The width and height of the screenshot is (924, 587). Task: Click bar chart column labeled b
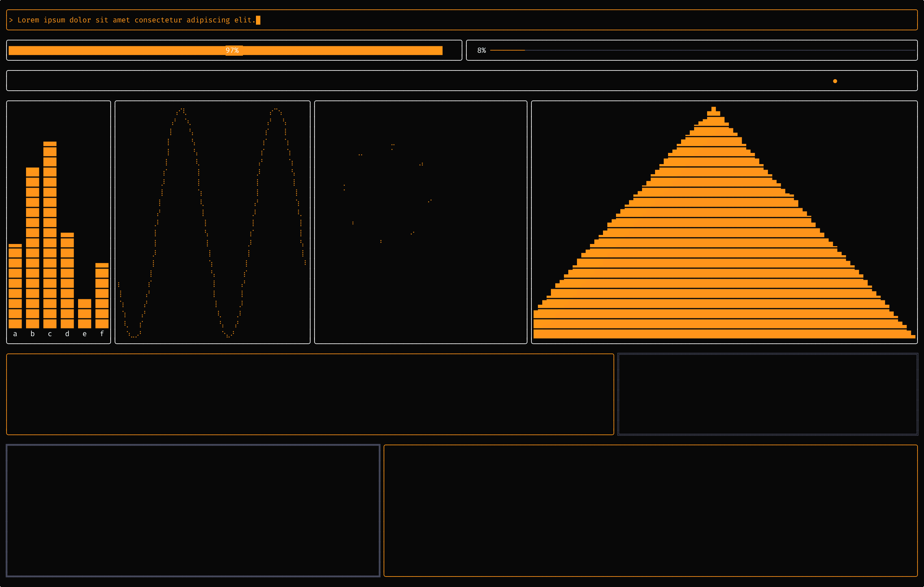click(x=33, y=248)
